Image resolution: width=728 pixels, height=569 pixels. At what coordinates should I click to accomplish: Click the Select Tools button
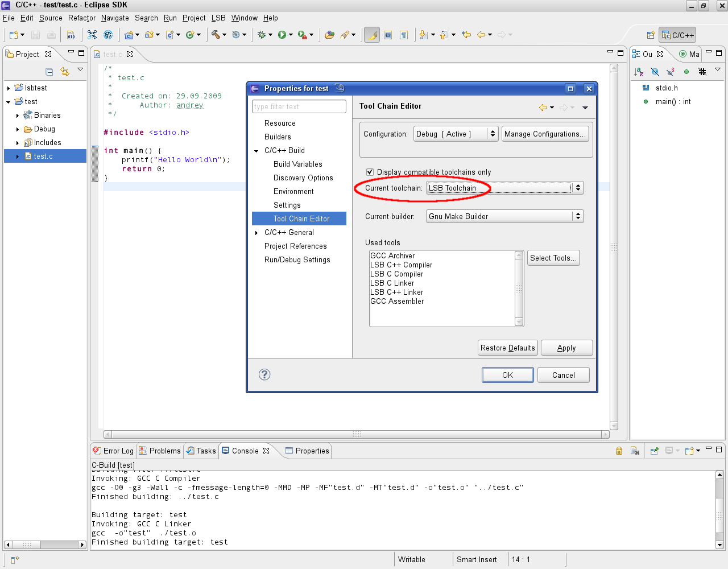(553, 258)
